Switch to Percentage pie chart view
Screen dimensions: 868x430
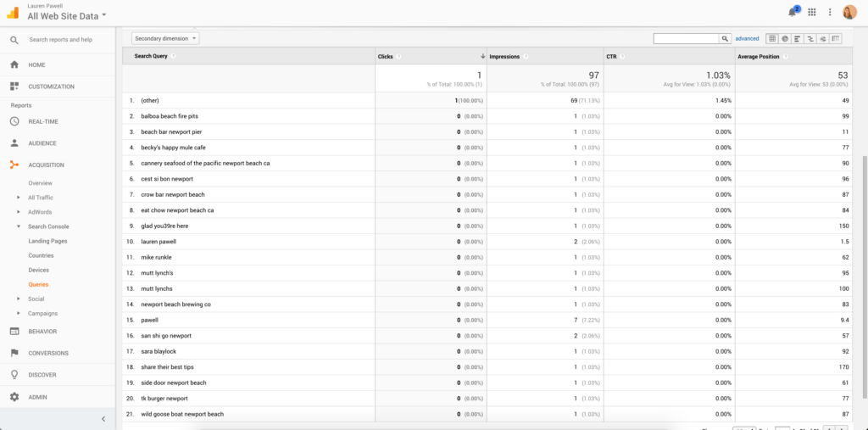(785, 38)
